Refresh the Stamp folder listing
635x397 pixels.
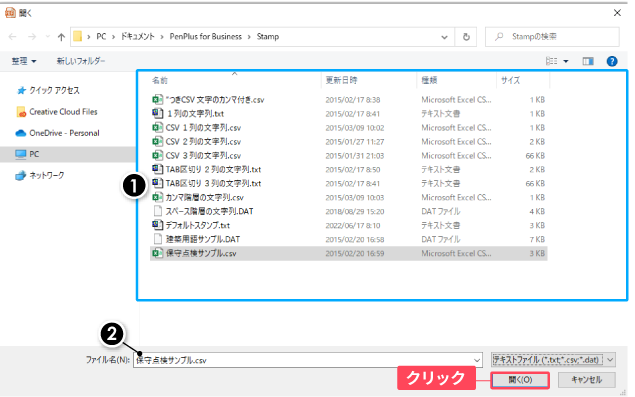pos(466,37)
